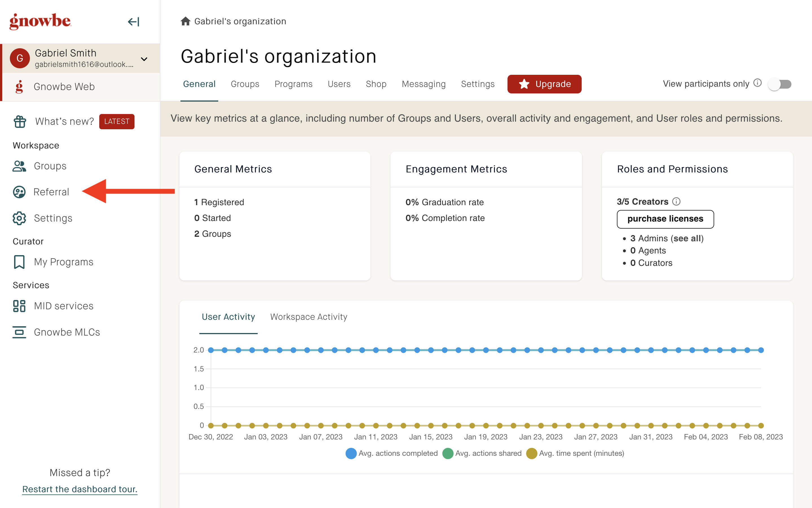This screenshot has width=812, height=508.
Task: Click the info icon beside 3/5 Creators
Action: pos(676,202)
